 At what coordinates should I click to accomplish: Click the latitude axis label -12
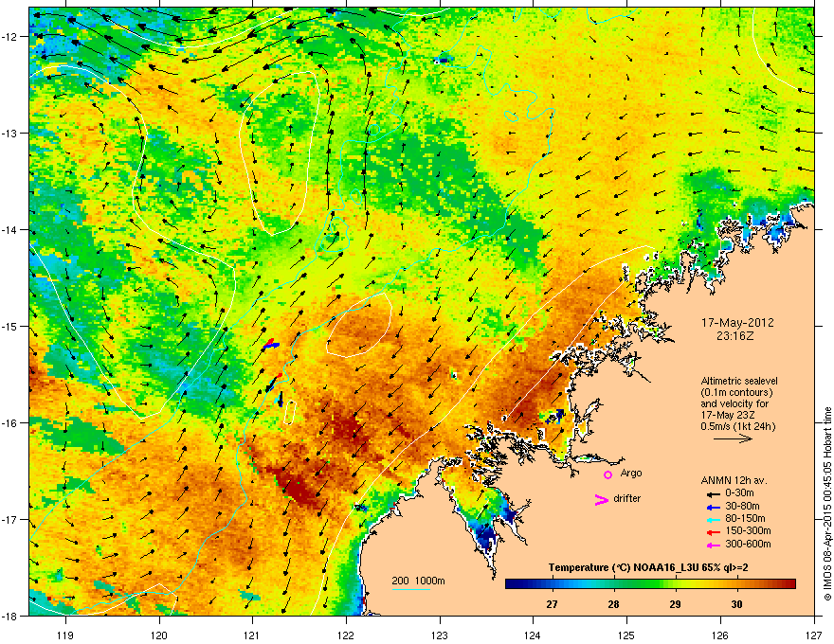click(x=9, y=37)
